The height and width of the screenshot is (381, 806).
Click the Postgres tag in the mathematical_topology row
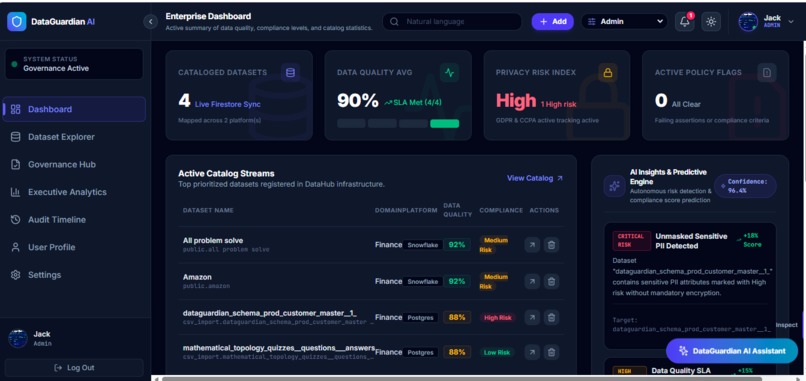coord(420,353)
